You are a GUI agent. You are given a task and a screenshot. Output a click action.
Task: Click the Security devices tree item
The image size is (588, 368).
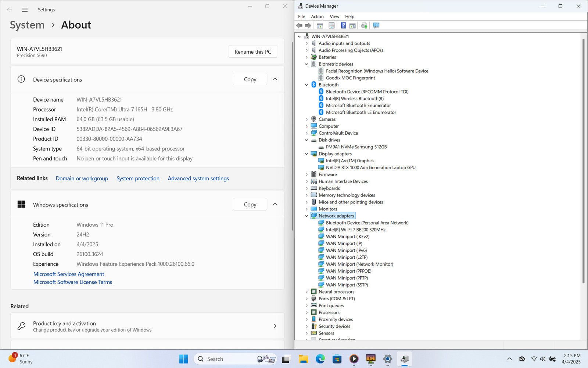334,326
